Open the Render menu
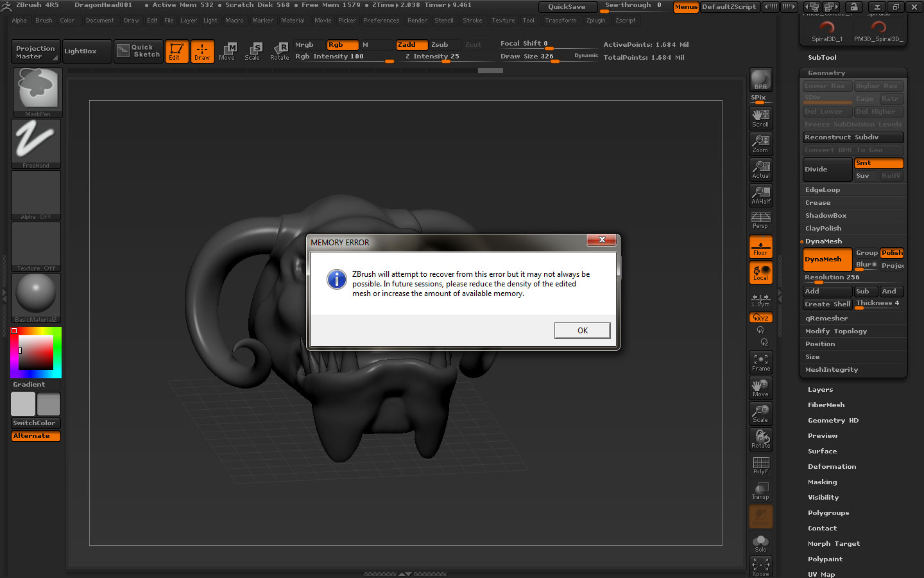 (x=417, y=21)
